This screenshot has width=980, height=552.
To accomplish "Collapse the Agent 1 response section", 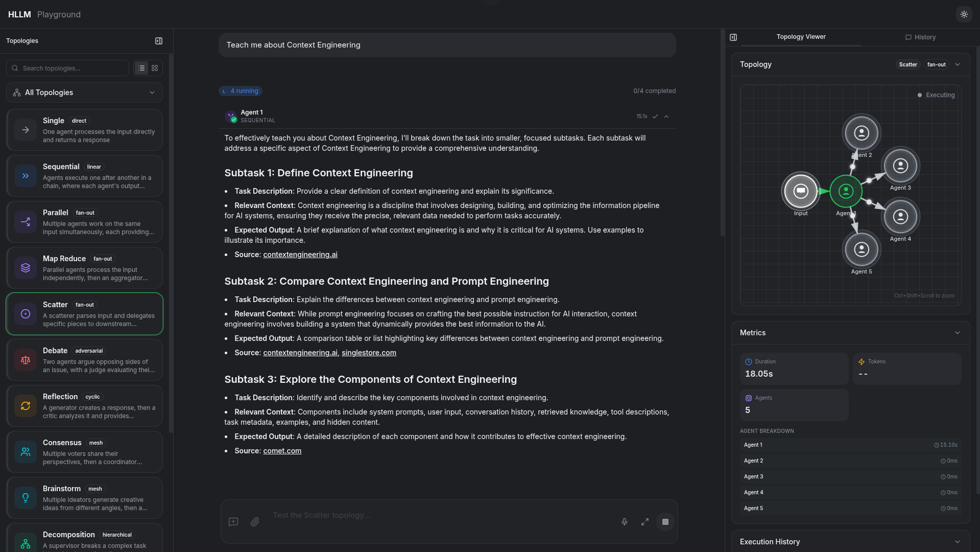I will pos(666,117).
